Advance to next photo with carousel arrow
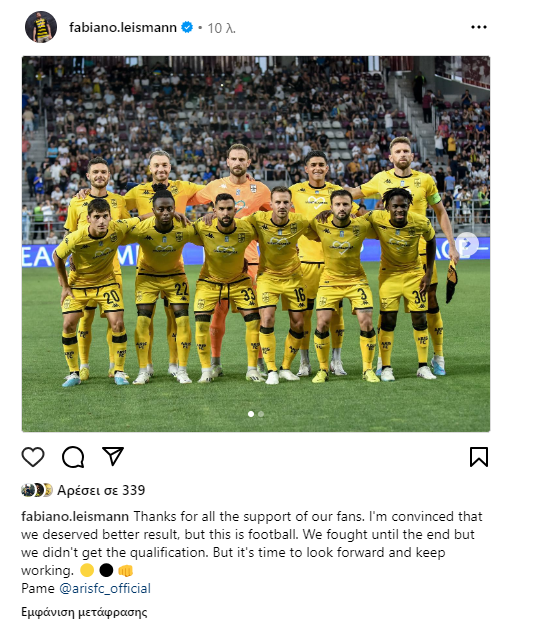 point(467,244)
